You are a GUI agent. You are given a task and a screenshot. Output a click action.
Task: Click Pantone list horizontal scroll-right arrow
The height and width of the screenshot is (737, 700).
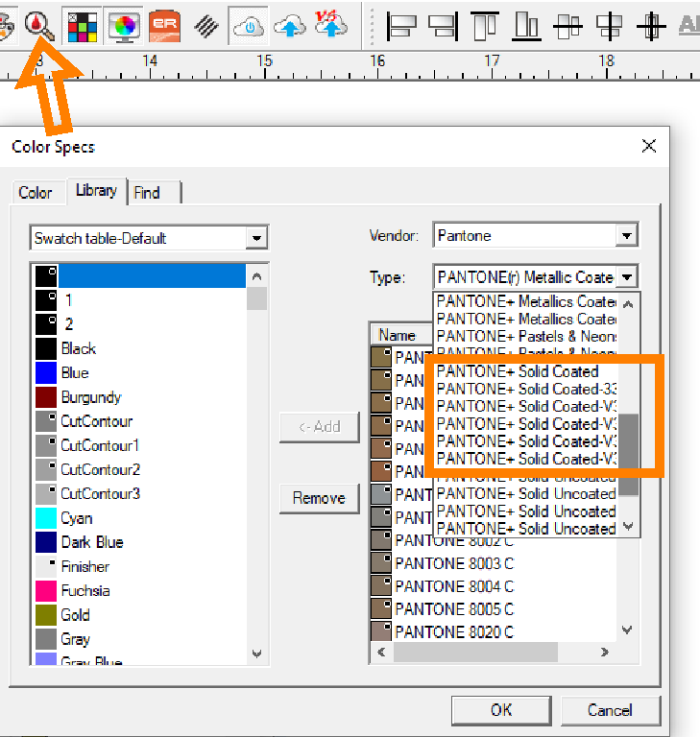click(605, 652)
